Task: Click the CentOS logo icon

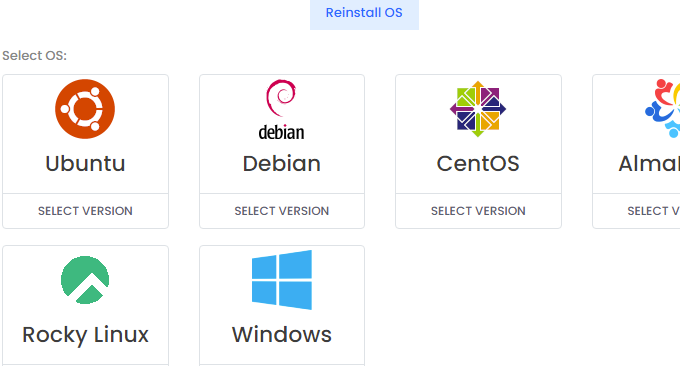Action: coord(478,109)
